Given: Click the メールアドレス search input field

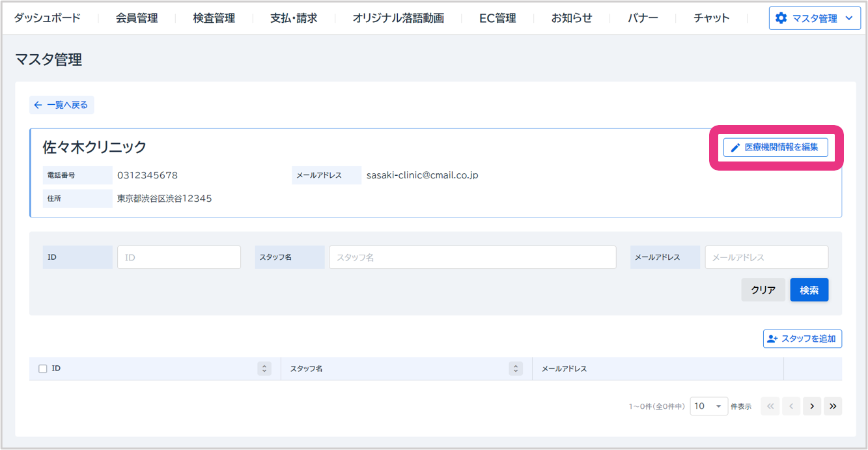Looking at the screenshot, I should 766,257.
